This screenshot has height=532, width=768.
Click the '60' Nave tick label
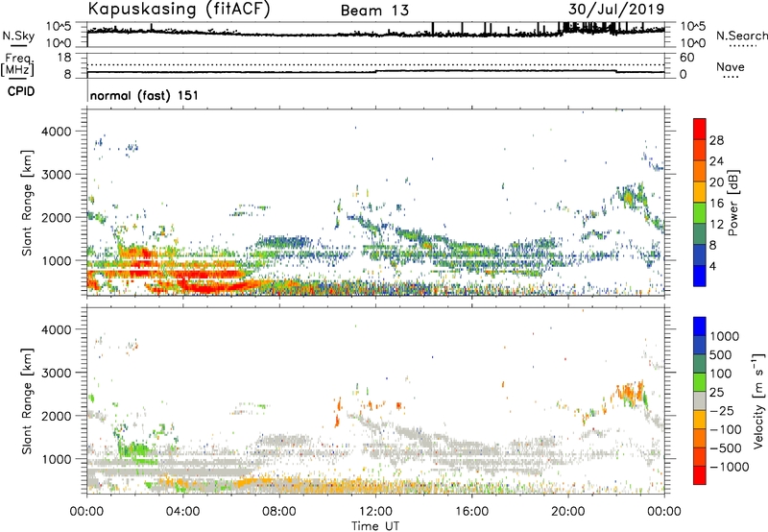pos(686,58)
